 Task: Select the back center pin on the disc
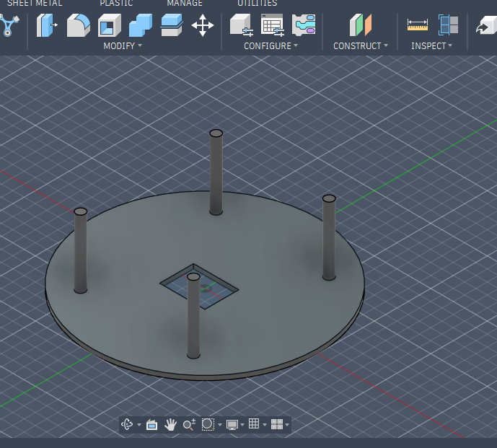click(x=216, y=172)
